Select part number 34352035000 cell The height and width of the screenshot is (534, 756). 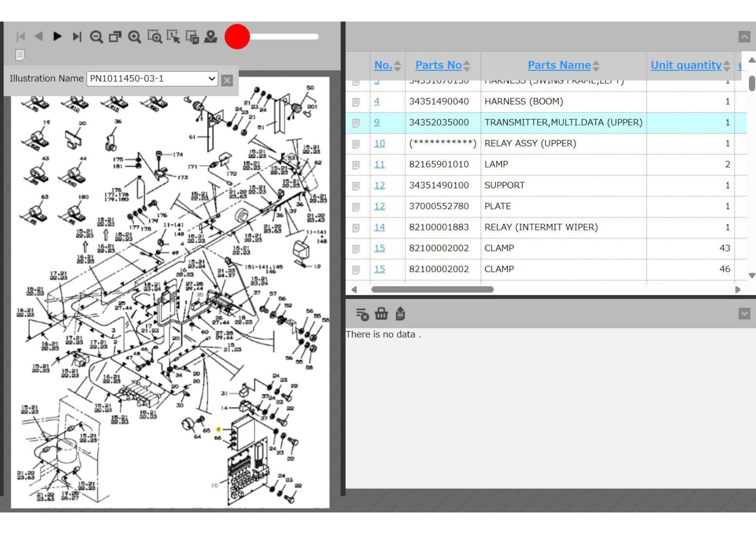(x=442, y=123)
